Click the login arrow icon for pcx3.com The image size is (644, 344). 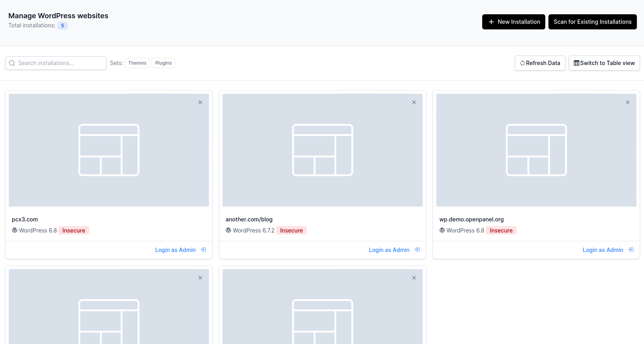pyautogui.click(x=203, y=250)
